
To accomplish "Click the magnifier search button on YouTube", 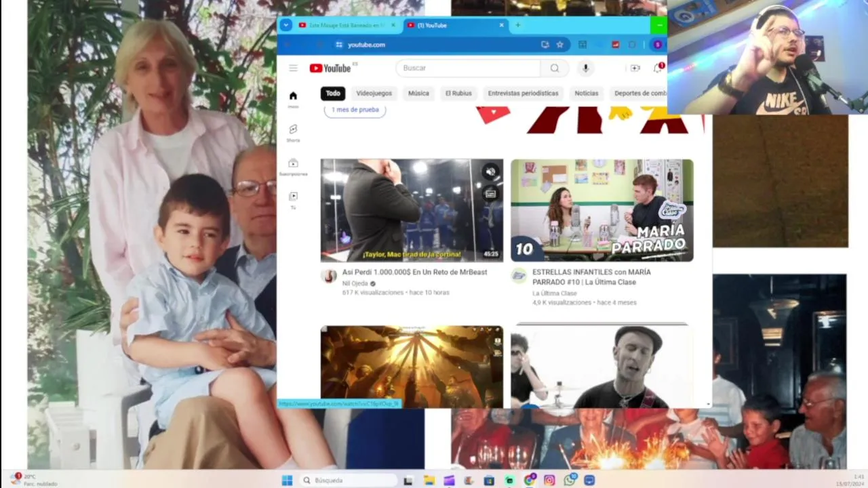I will [x=555, y=68].
